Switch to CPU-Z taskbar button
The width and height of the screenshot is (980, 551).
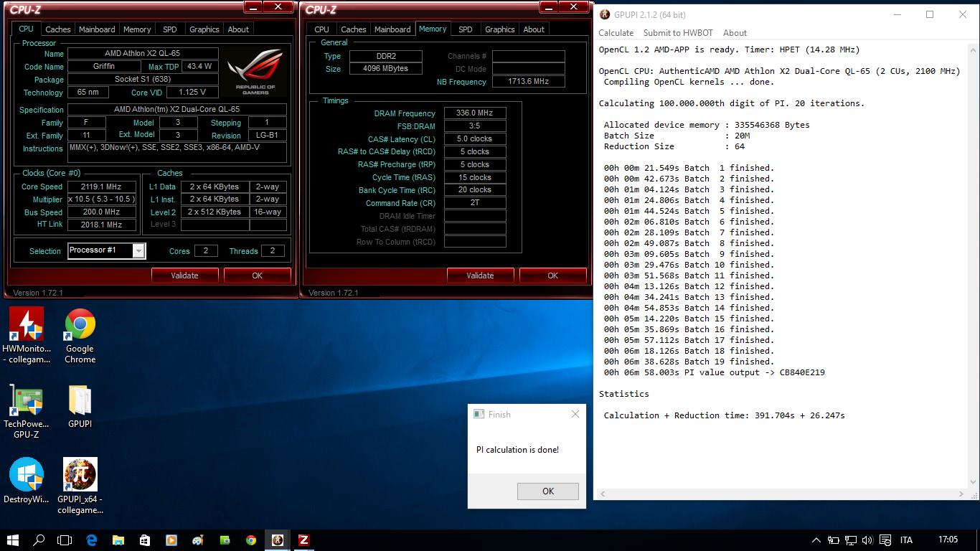pos(303,540)
